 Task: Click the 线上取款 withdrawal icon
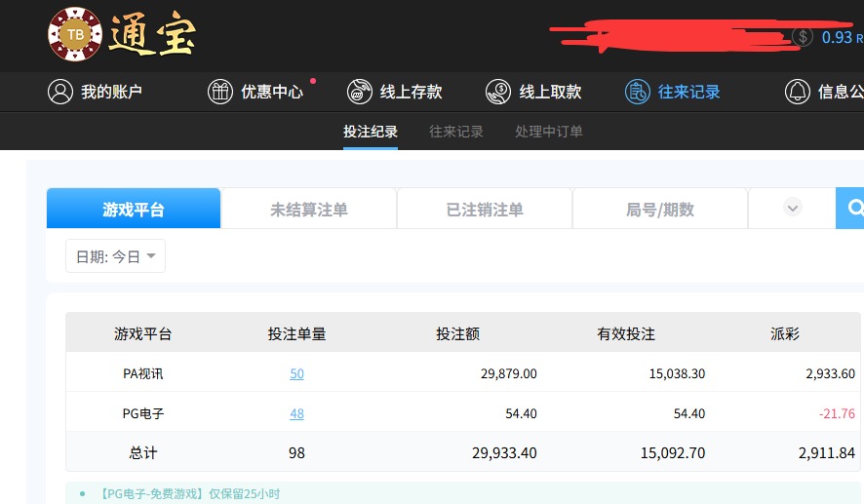[498, 92]
